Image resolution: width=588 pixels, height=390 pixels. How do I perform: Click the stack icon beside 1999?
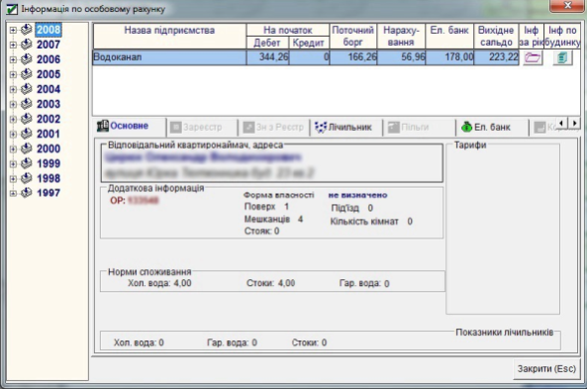click(27, 163)
